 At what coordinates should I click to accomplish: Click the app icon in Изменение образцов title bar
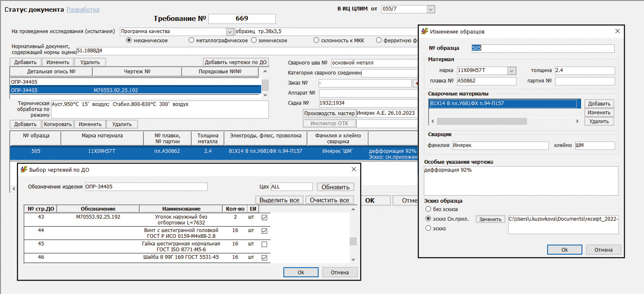click(x=425, y=31)
